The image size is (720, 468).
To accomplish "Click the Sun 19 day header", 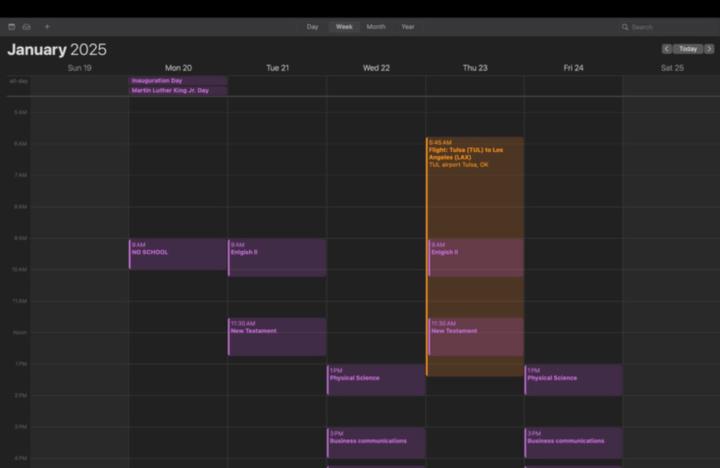I will coord(79,68).
